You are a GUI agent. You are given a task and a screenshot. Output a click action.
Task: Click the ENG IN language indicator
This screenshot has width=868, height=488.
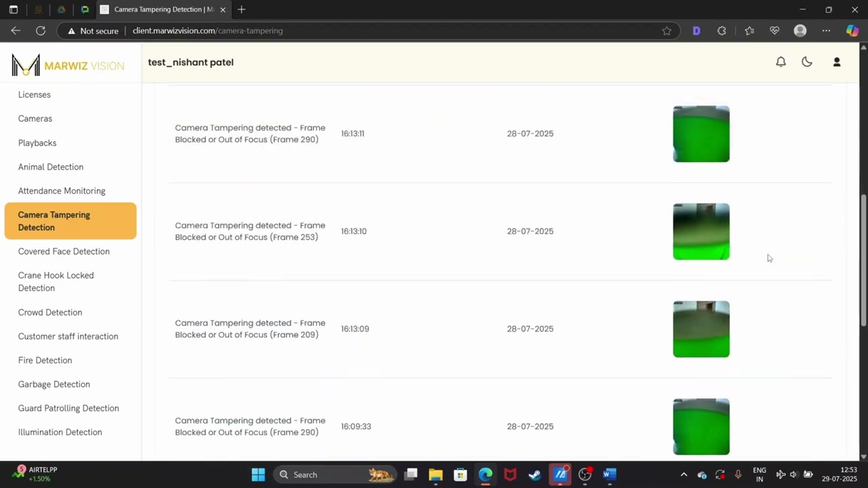coord(759,474)
